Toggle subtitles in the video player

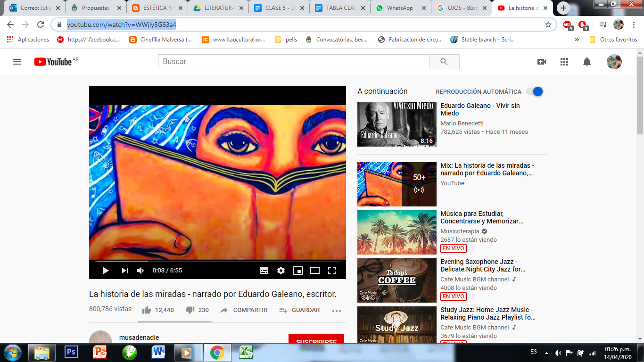264,271
